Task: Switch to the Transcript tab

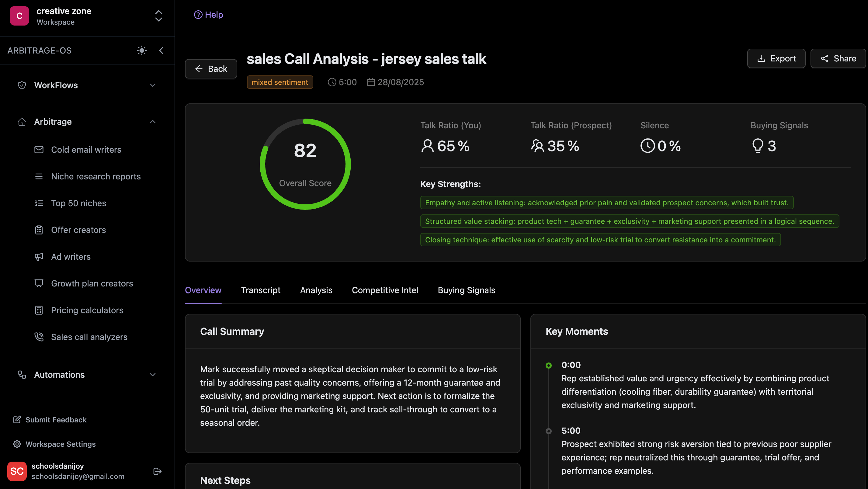Action: (x=260, y=290)
